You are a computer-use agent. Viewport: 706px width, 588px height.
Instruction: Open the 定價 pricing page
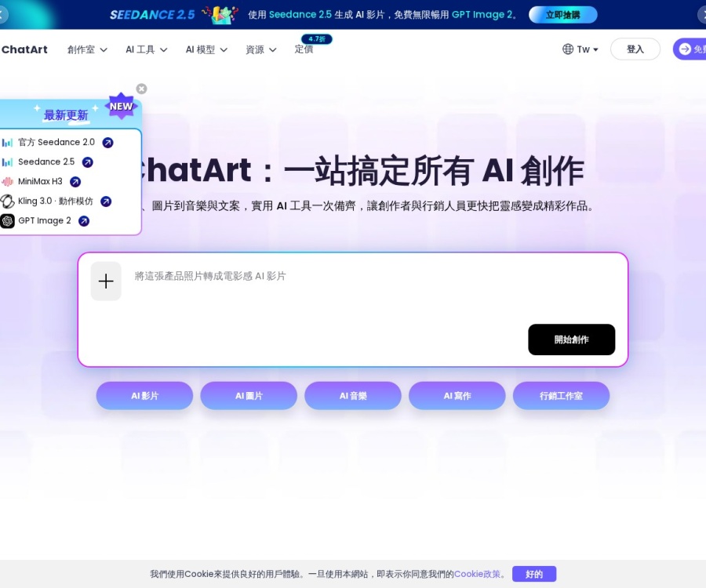[304, 49]
